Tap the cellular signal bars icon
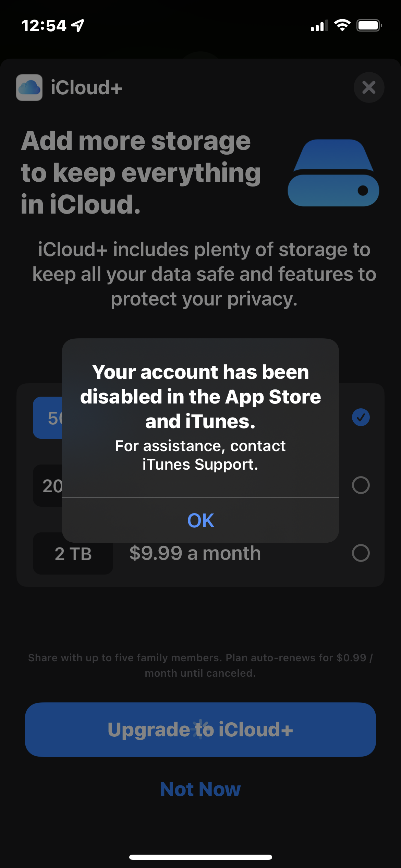 [x=319, y=26]
